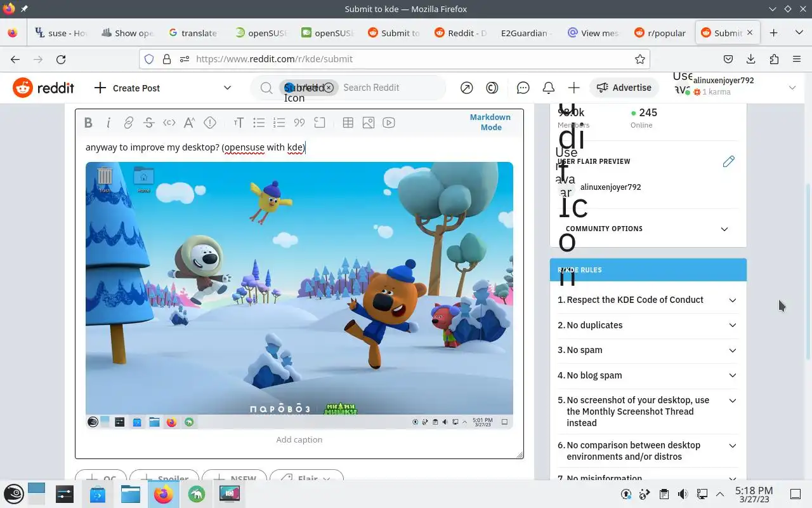Insert a table into the post
The image size is (812, 508).
tap(348, 123)
